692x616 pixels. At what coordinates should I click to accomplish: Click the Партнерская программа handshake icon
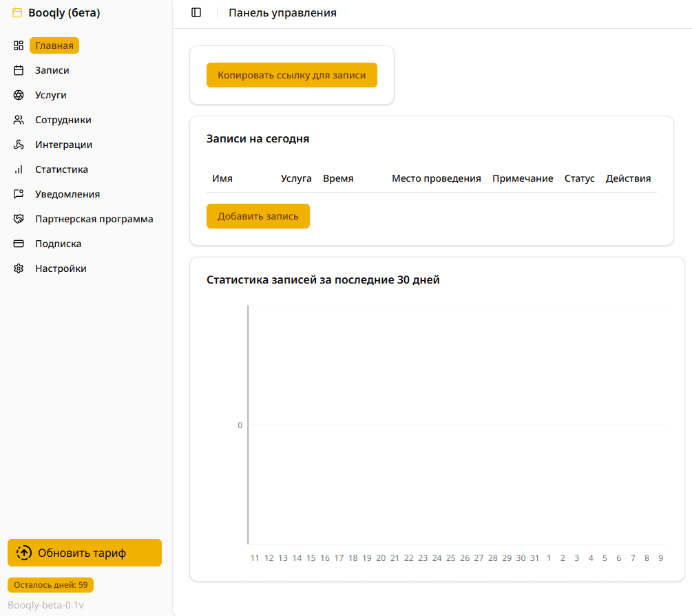click(x=19, y=219)
